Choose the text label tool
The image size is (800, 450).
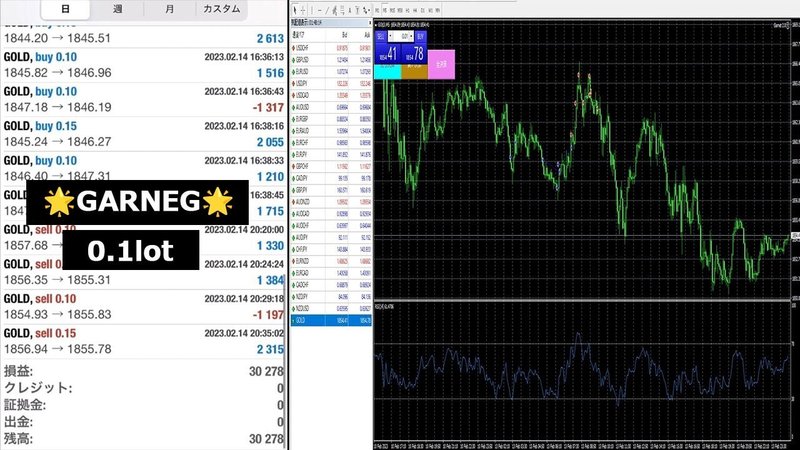click(x=357, y=10)
